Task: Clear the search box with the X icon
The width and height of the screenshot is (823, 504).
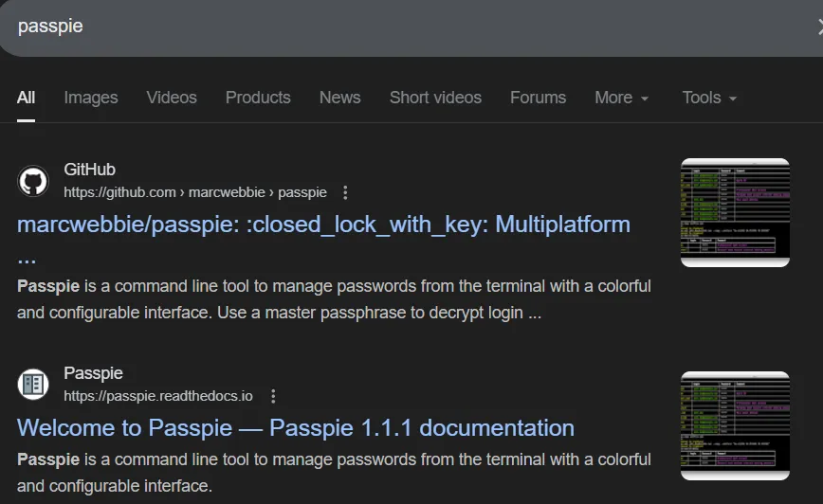Action: coord(818,27)
